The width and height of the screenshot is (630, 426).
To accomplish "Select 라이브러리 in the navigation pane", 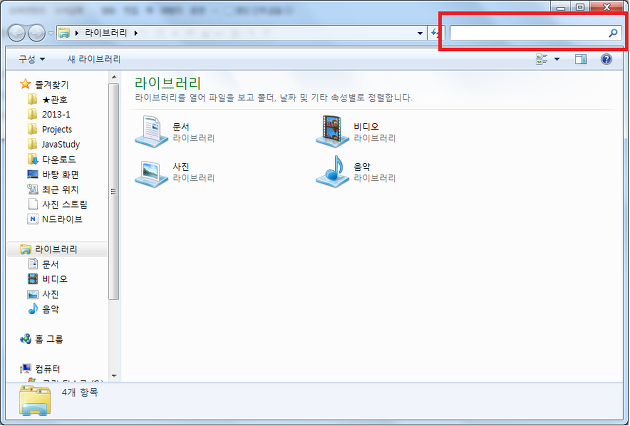I will pyautogui.click(x=56, y=249).
